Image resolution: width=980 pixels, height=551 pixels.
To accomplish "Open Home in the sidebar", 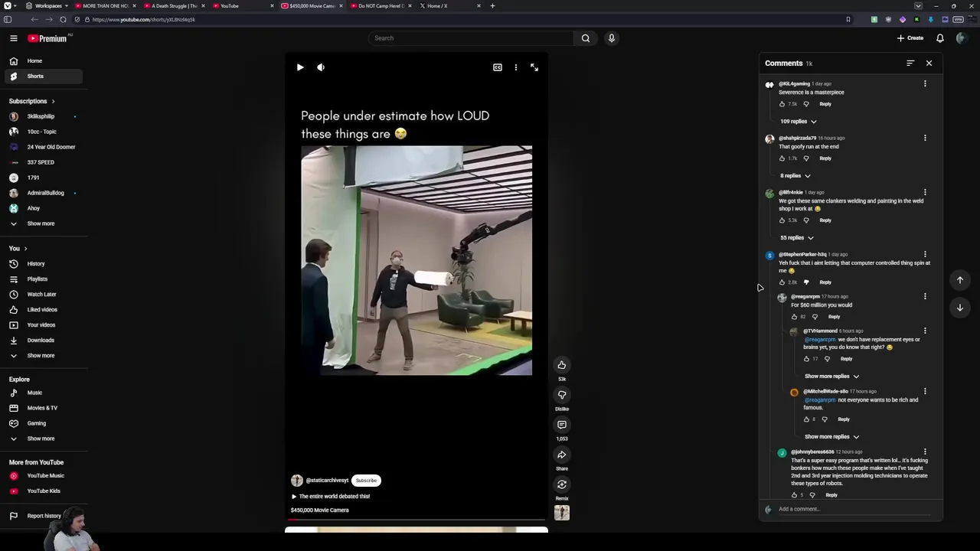I will (x=43, y=61).
